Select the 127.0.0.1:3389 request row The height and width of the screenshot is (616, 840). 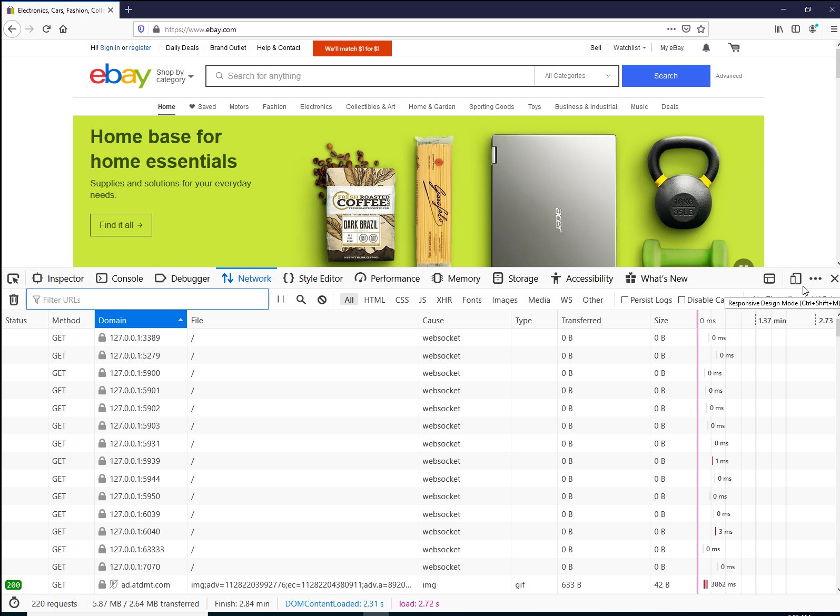coord(418,337)
